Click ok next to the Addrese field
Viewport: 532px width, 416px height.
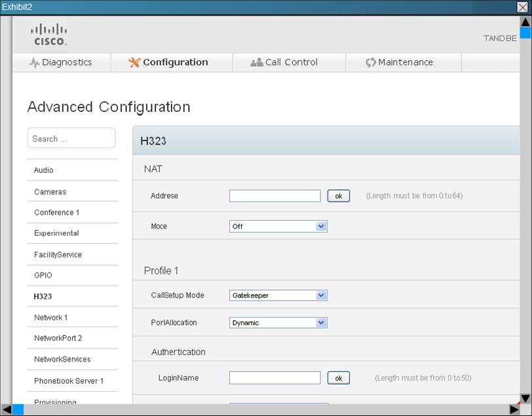pyautogui.click(x=338, y=196)
